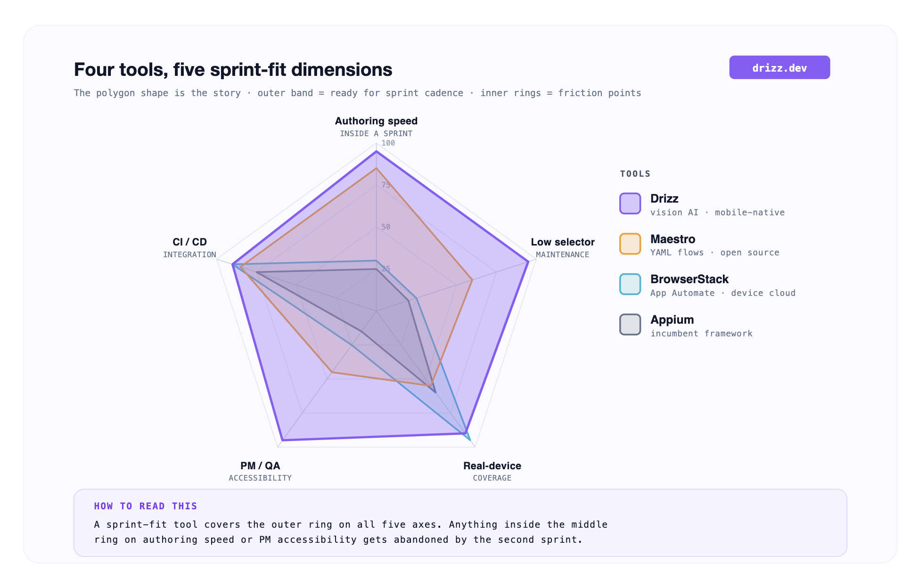Click the 'PM / QA' axis label
Screen dimensions: 919x588
click(260, 465)
